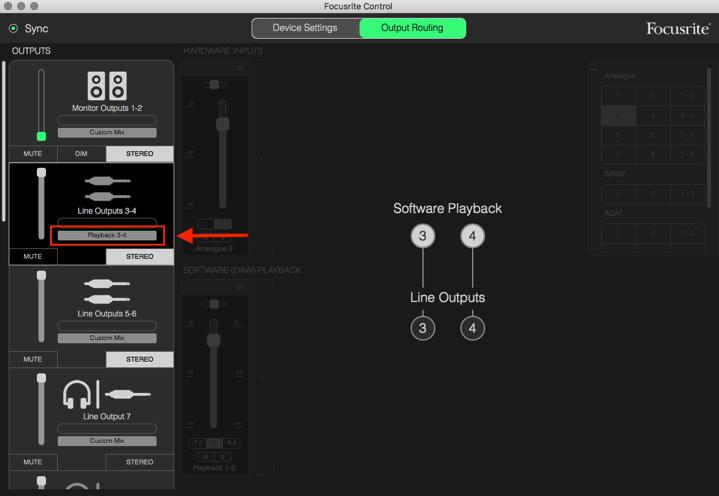The image size is (719, 496).
Task: Mute Monitor Outputs 1-2
Action: pos(33,154)
